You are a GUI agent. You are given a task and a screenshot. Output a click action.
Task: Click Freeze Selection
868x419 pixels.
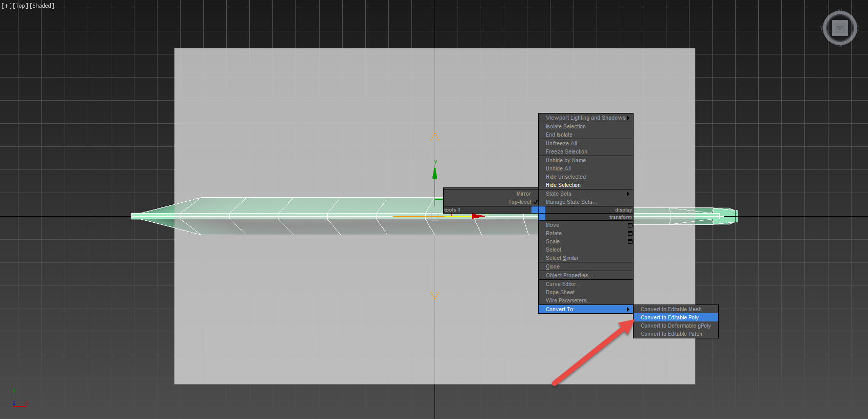click(586, 152)
